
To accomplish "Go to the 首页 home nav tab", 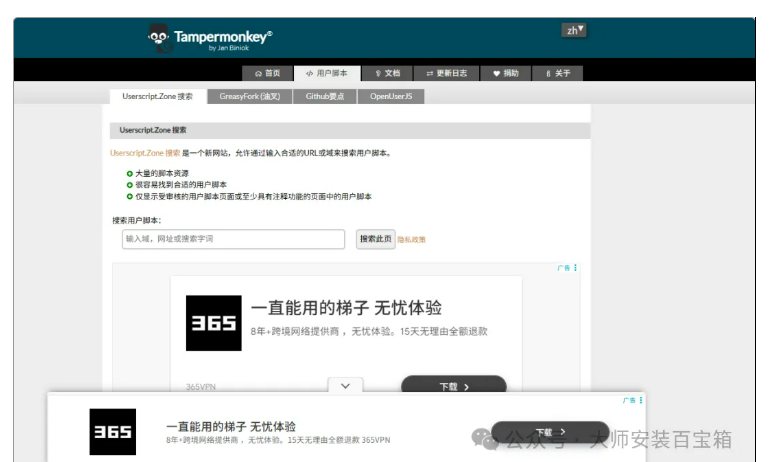I will (267, 73).
